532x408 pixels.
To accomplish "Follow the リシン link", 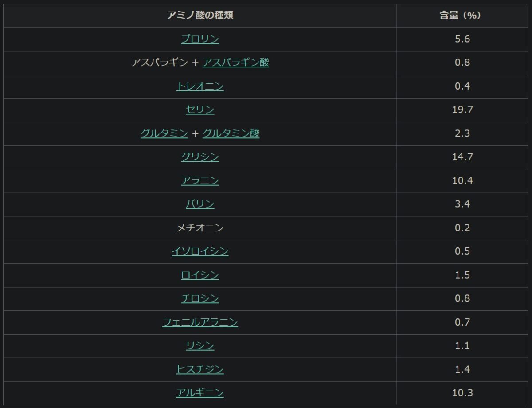I will pyautogui.click(x=200, y=345).
